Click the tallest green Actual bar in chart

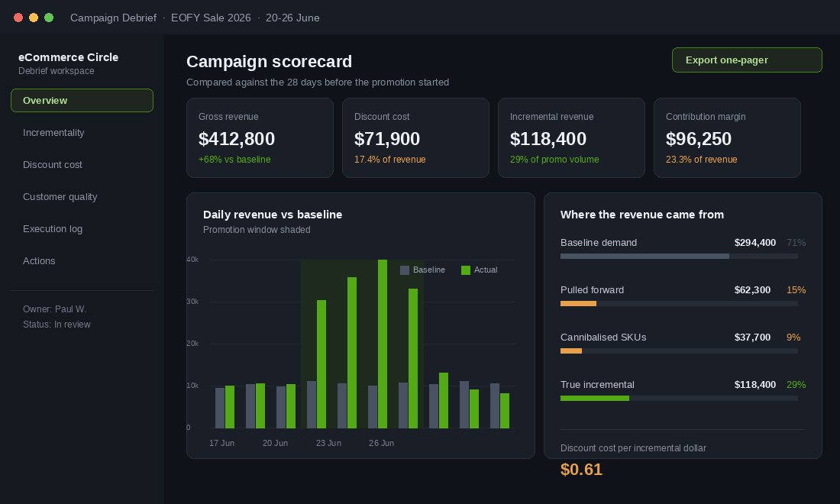tap(383, 344)
